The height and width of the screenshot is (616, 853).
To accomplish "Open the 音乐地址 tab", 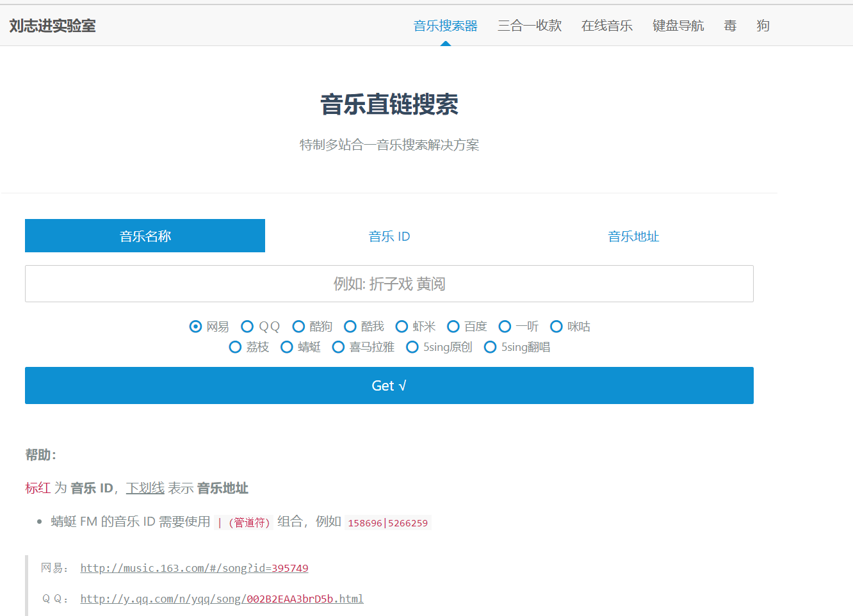I will [x=633, y=236].
